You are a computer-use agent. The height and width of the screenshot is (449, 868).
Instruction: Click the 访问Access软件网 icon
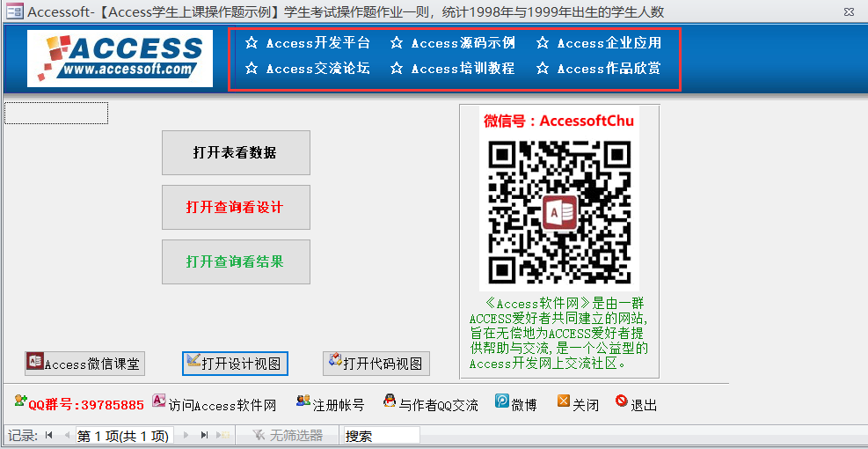[x=159, y=401]
